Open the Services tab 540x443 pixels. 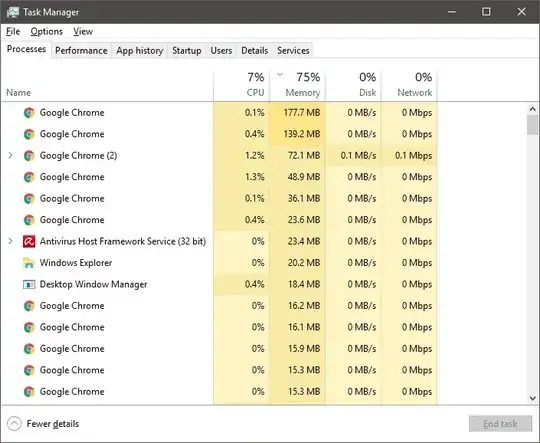pos(293,51)
